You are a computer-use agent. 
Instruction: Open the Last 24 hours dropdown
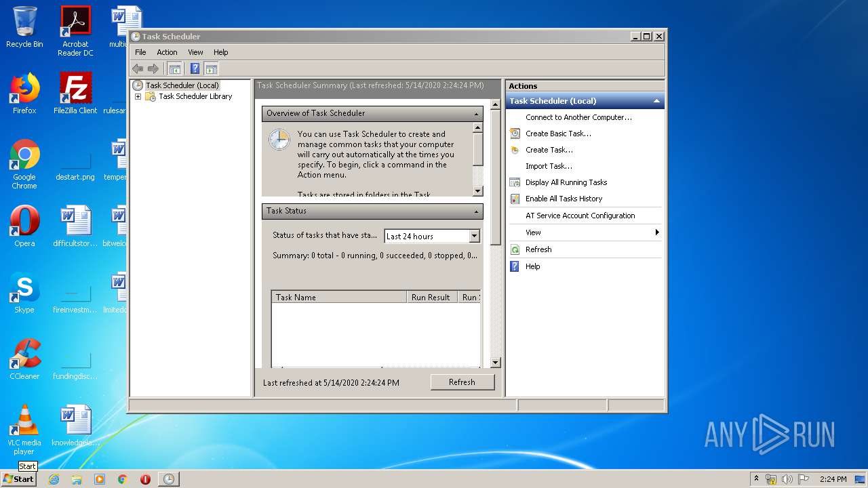coord(474,236)
